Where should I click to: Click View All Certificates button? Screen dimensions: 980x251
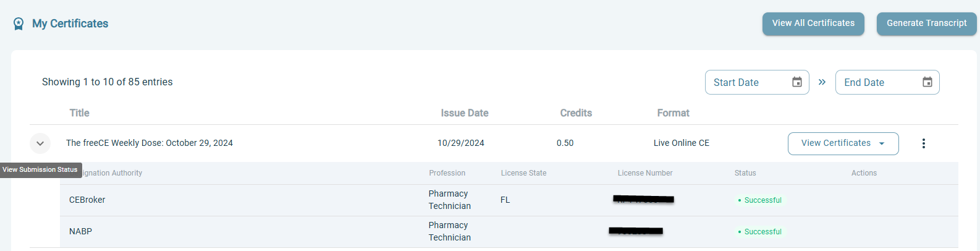point(813,23)
